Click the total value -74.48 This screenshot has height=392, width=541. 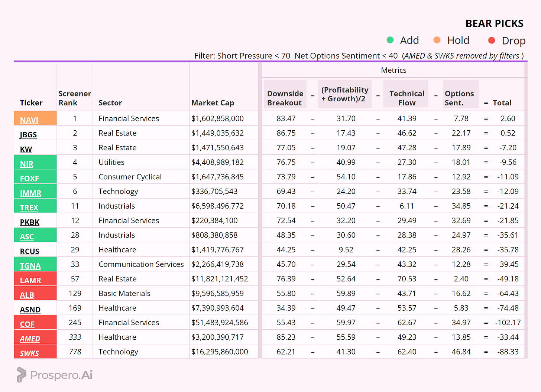point(508,308)
